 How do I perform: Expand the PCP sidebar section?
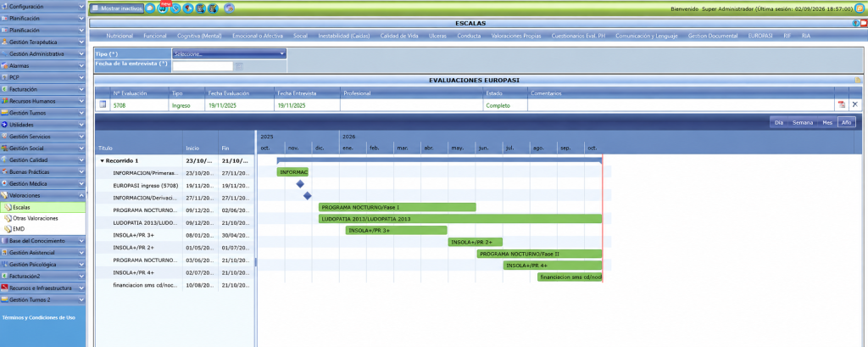pos(43,77)
